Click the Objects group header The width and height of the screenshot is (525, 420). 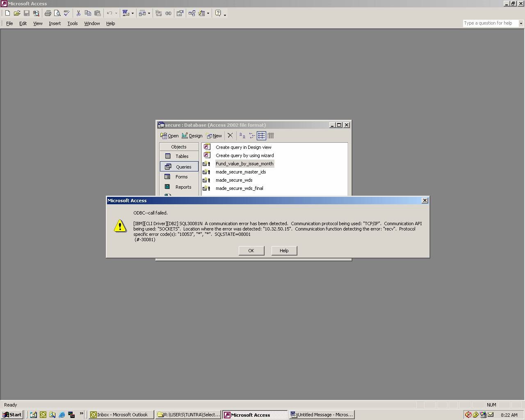coord(179,147)
